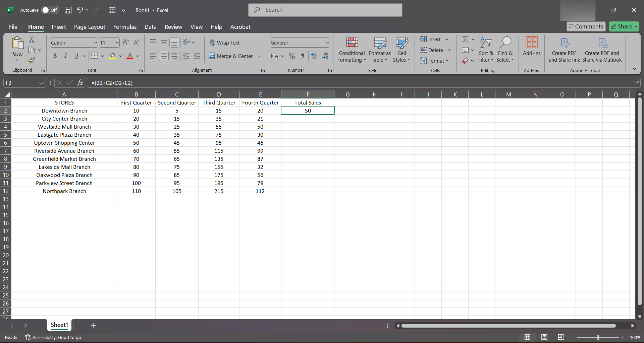This screenshot has height=343, width=644.
Task: Switch to the Page Layout tab
Action: click(90, 27)
